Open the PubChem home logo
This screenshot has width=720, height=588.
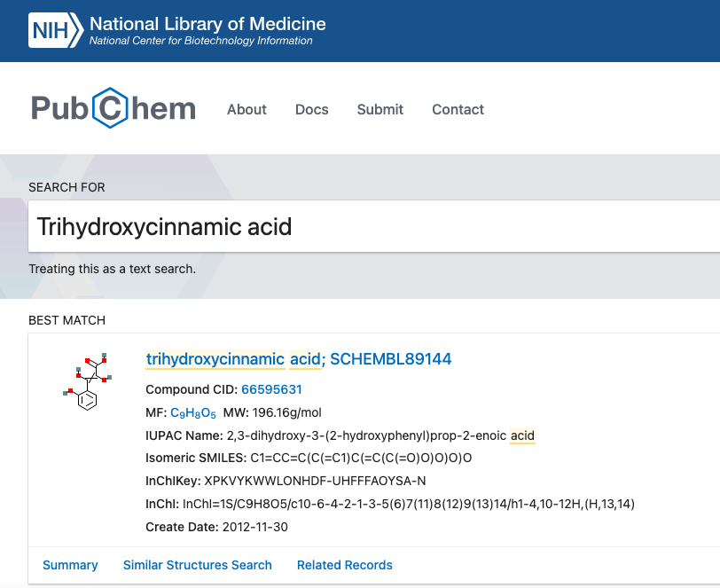113,108
